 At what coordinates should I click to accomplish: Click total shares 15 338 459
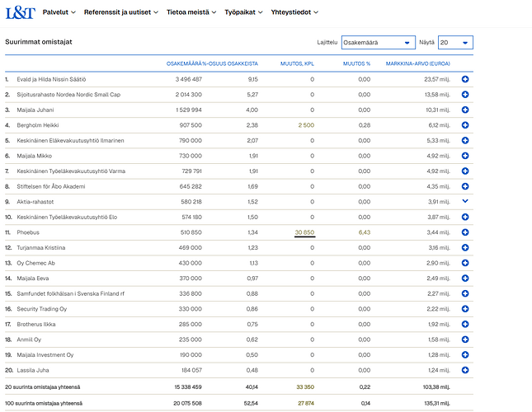[188, 387]
